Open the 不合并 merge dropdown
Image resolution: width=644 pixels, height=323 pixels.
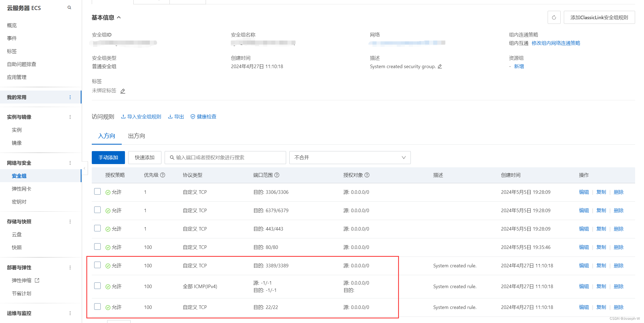[350, 158]
